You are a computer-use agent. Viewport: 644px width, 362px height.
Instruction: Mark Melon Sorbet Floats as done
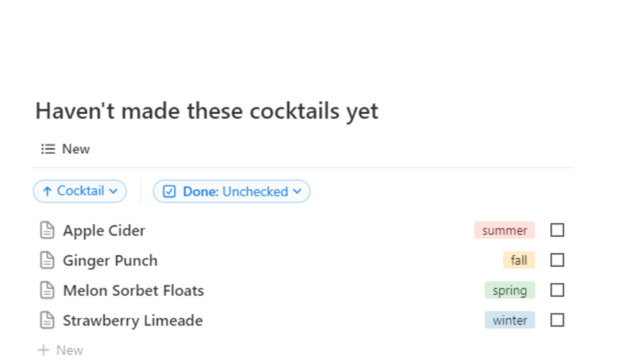tap(557, 290)
